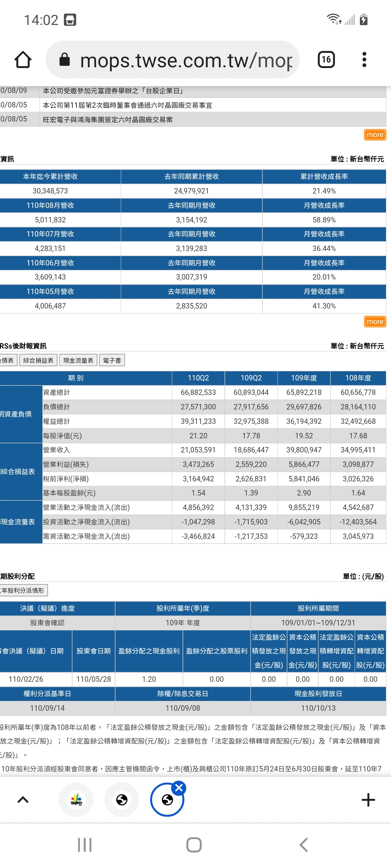The height and width of the screenshot is (868, 391).
Task: Open the 電子書 tab
Action: tap(112, 360)
